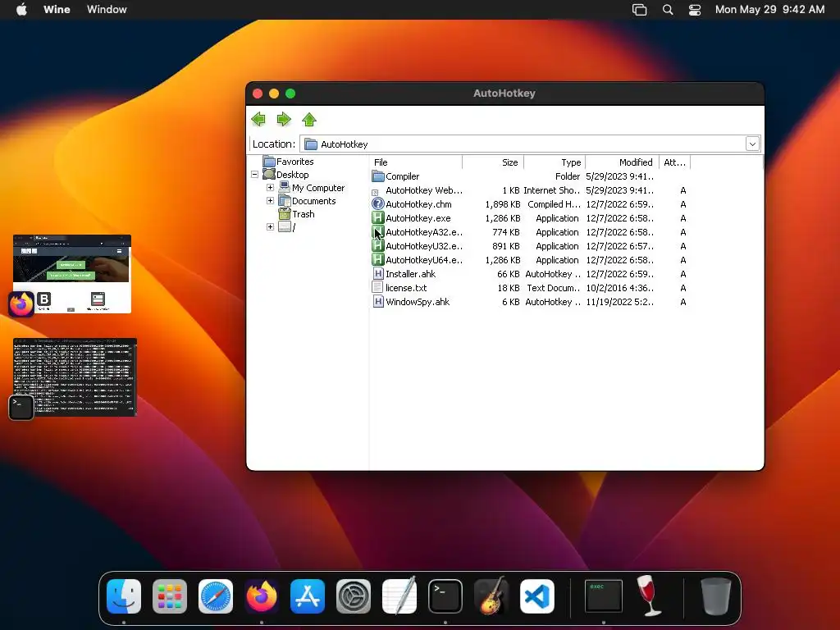Expand the My Computer tree node
Image resolution: width=840 pixels, height=630 pixels.
(x=270, y=188)
